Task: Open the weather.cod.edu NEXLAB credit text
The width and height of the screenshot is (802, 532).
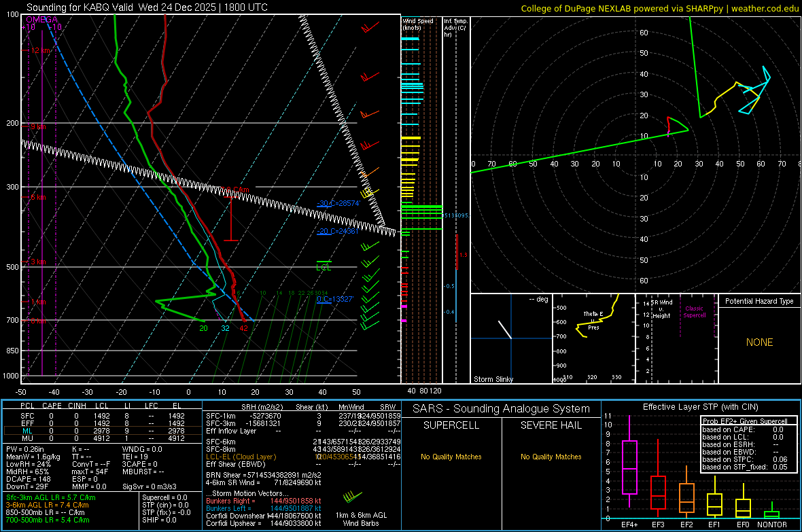Action: point(659,8)
